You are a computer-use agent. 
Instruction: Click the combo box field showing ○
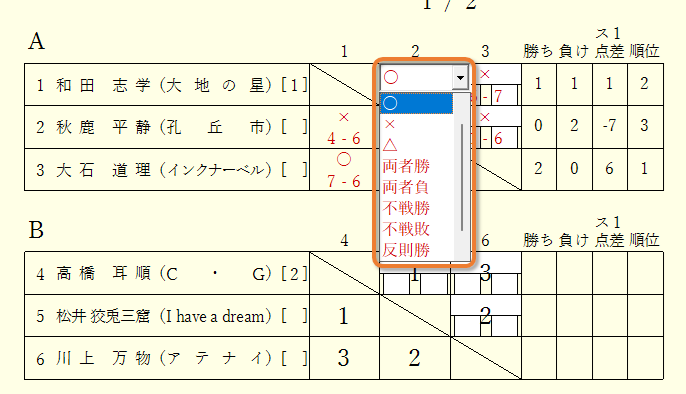tap(416, 77)
